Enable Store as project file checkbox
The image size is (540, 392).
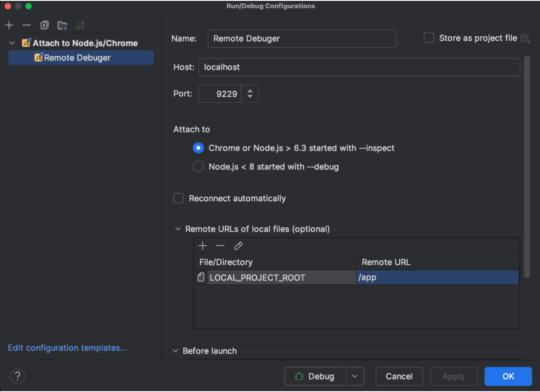pos(429,38)
